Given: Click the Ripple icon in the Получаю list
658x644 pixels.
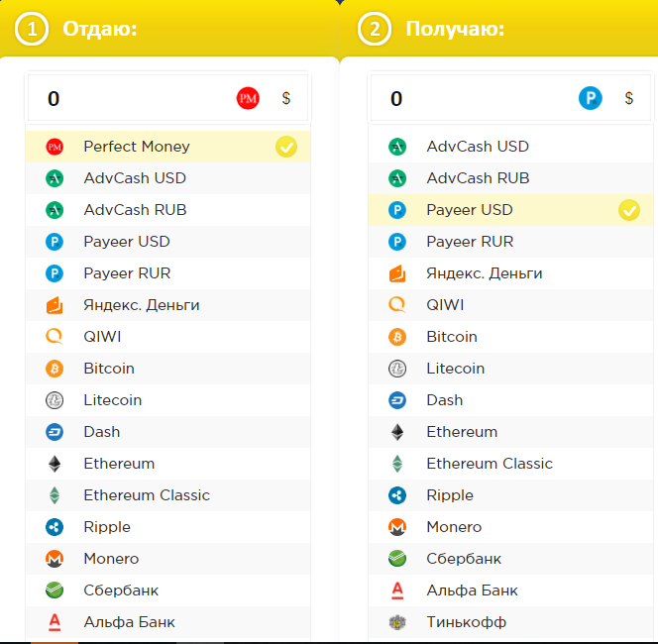Looking at the screenshot, I should tap(397, 495).
